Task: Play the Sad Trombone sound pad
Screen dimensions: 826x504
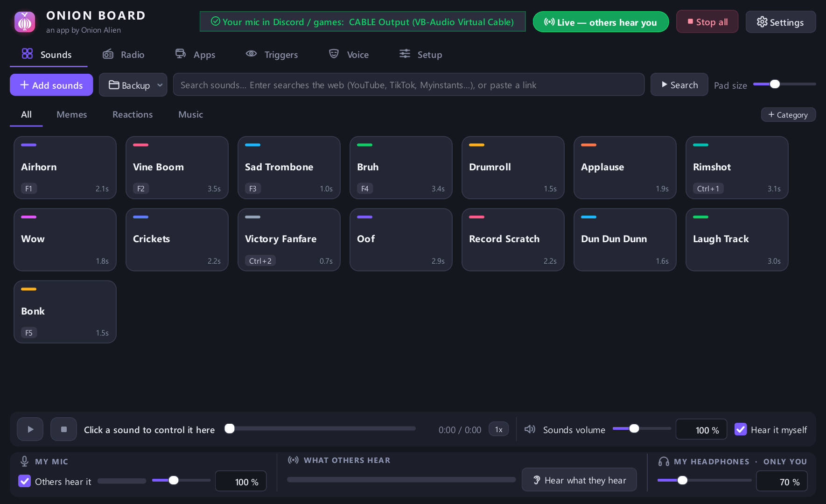Action: [x=289, y=168]
